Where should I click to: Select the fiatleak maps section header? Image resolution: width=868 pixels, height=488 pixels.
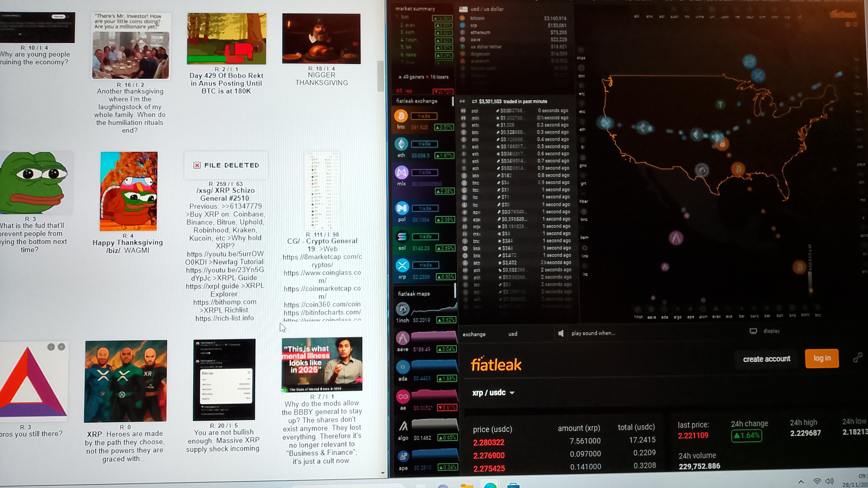pos(414,294)
